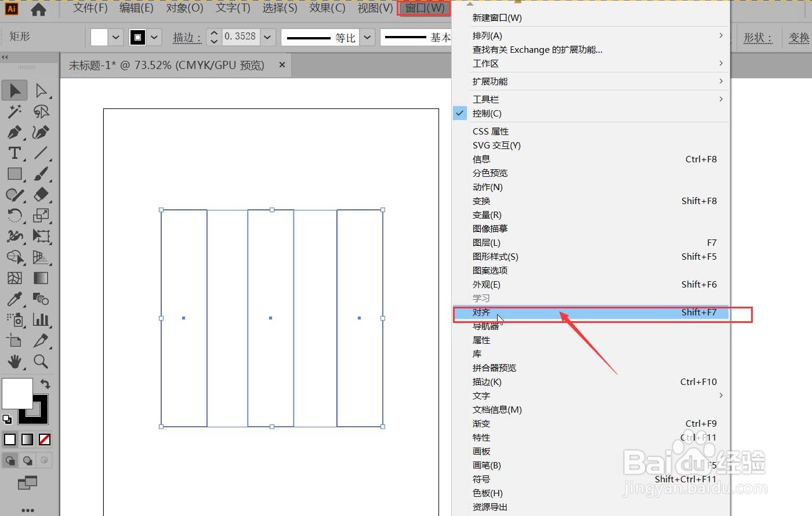Select the Paintbrush tool

pos(41,174)
